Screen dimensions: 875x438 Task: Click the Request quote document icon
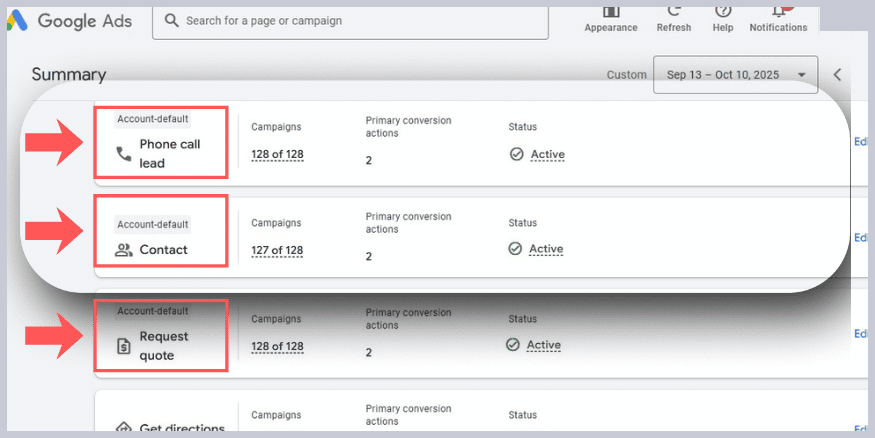click(124, 346)
